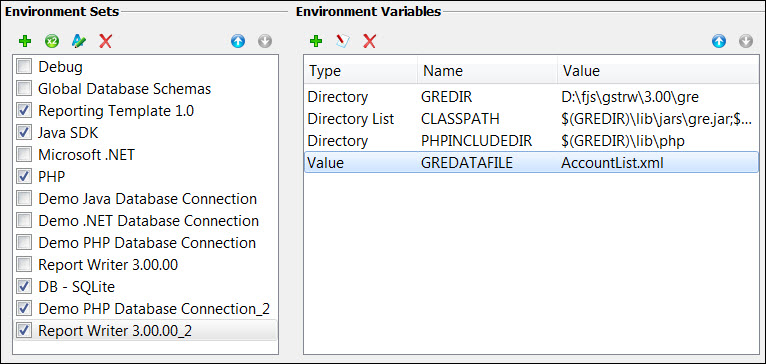Select the Report Writer 3.00.00_2 label
Screen dimensions: 766x364
[115, 331]
